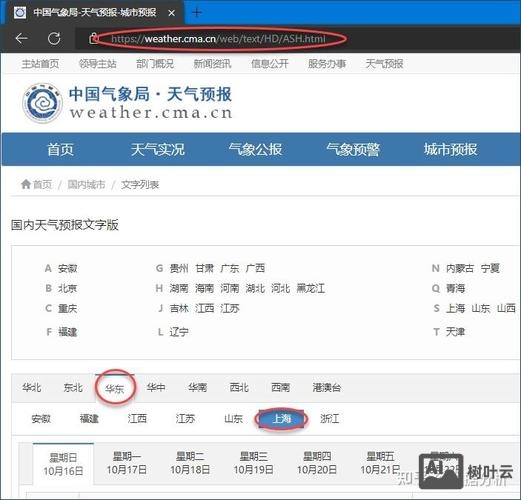The height and width of the screenshot is (500, 521).
Task: Select 星期二 10月18日 forecast tab
Action: (x=190, y=463)
